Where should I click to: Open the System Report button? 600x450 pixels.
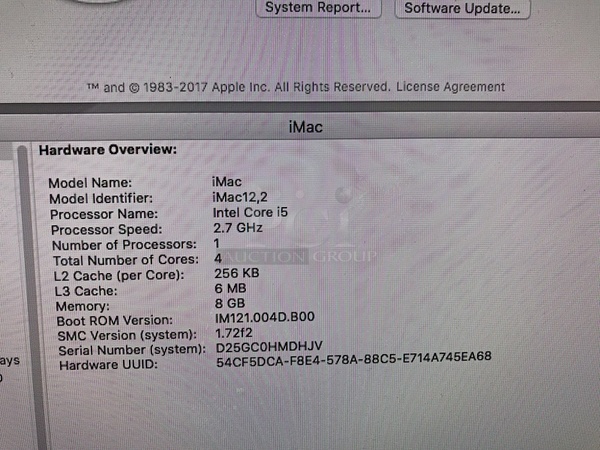click(318, 8)
